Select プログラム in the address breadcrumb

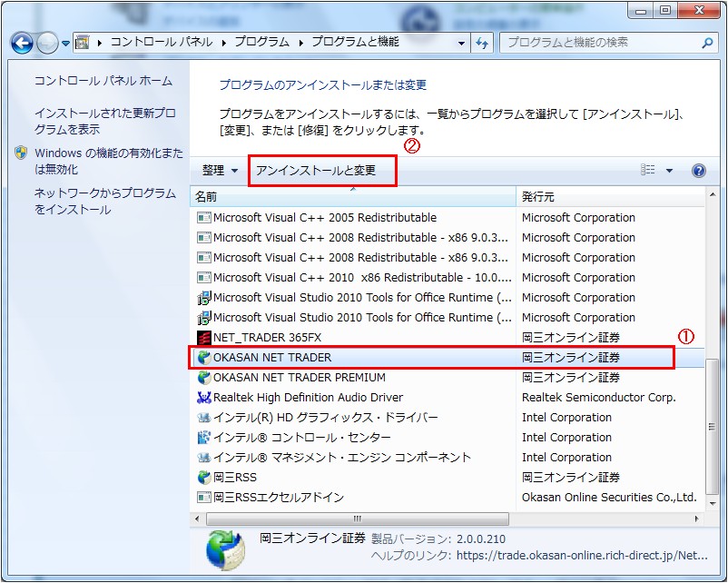[261, 43]
